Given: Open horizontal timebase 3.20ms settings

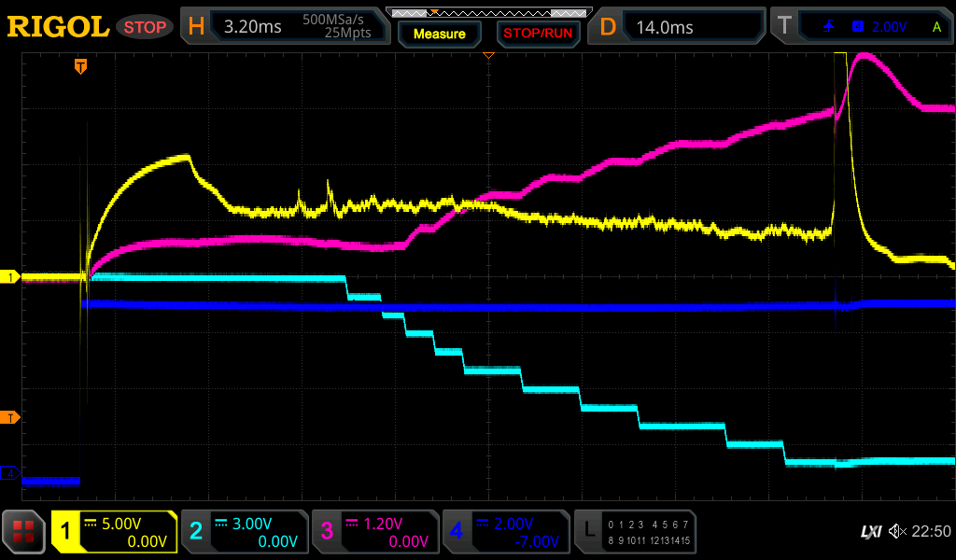Looking at the screenshot, I should 286,27.
